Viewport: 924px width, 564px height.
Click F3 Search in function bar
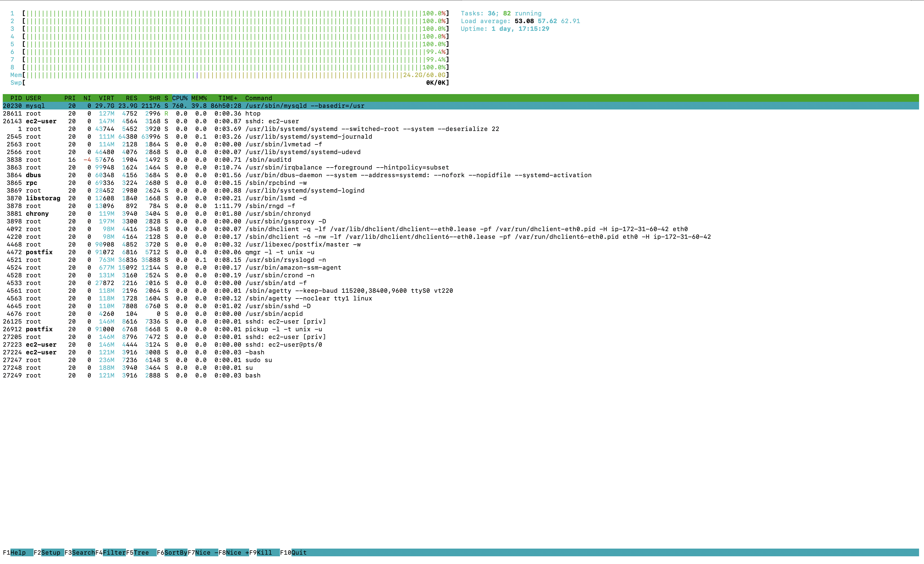(x=79, y=552)
